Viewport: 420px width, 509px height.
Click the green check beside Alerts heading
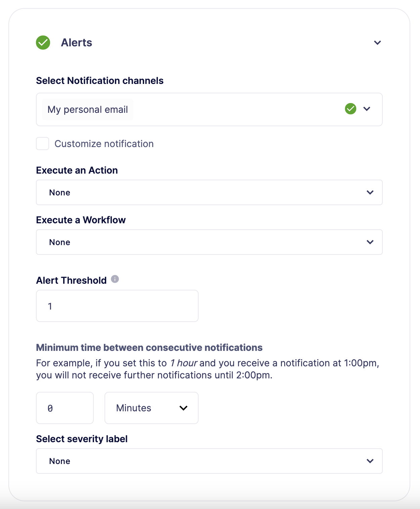pyautogui.click(x=43, y=43)
